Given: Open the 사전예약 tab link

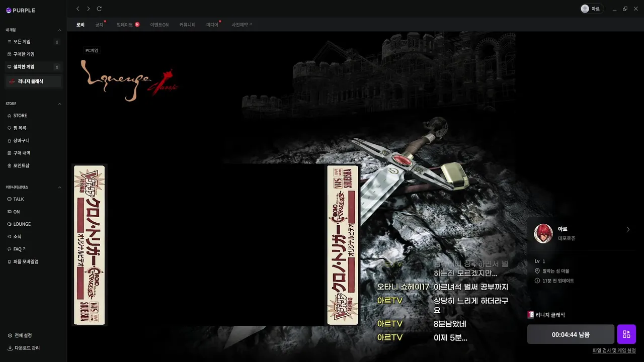Looking at the screenshot, I should pyautogui.click(x=242, y=25).
